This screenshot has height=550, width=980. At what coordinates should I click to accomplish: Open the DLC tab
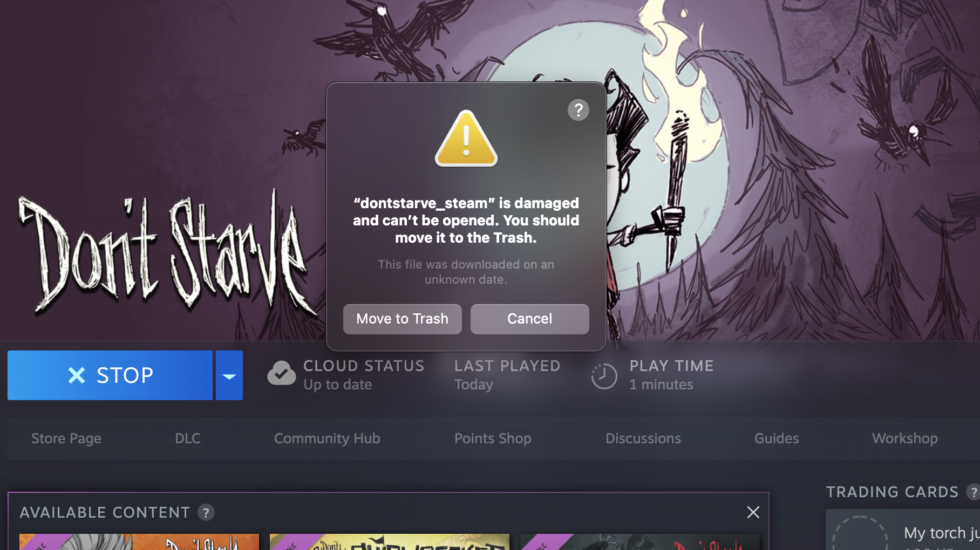pyautogui.click(x=188, y=438)
